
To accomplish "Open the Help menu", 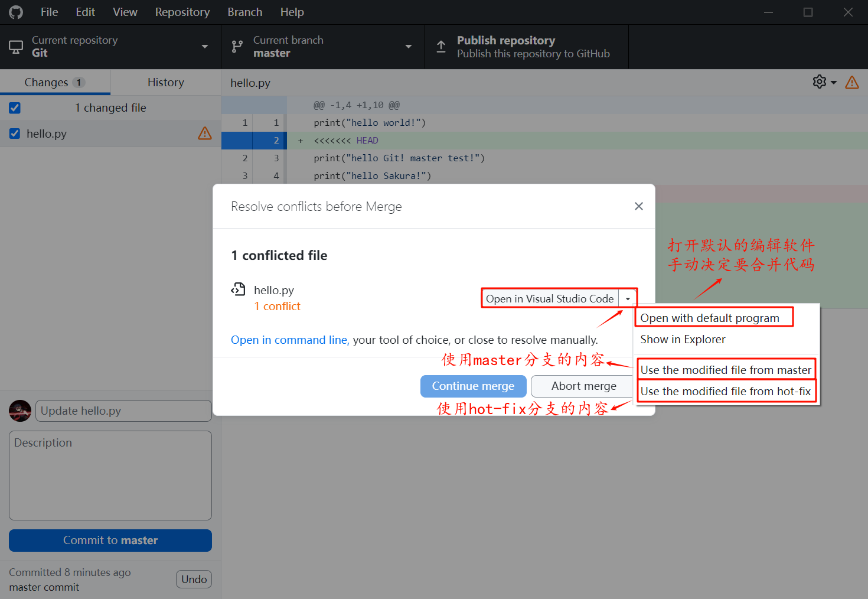I will pyautogui.click(x=292, y=12).
